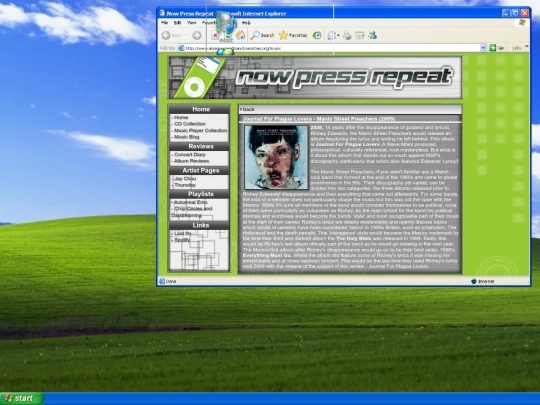
Task: Open the Jay Chou artist page link
Action: click(185, 179)
